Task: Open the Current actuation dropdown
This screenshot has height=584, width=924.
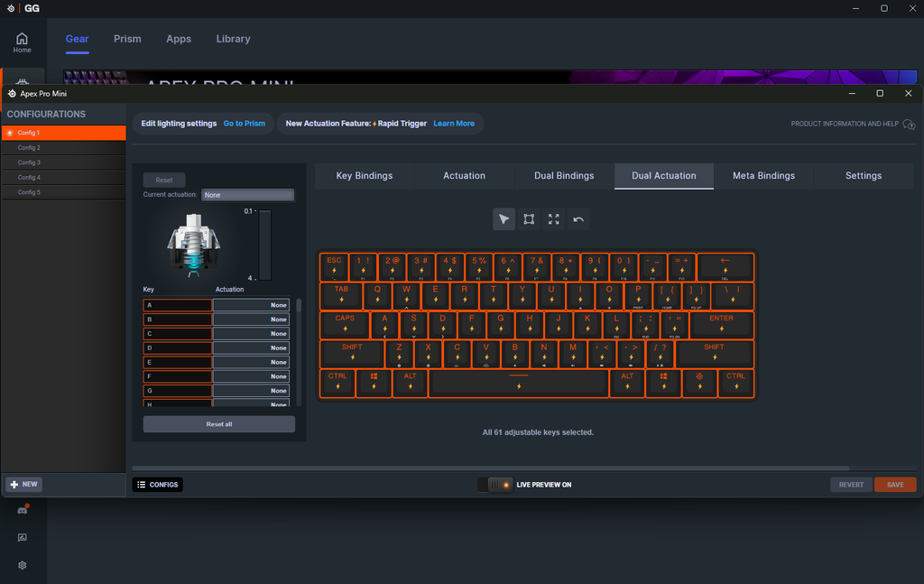Action: pyautogui.click(x=247, y=195)
